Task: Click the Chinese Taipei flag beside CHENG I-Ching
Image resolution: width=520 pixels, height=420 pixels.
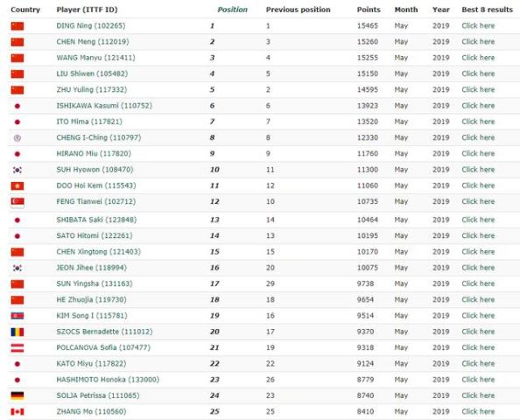Action: click(x=18, y=138)
